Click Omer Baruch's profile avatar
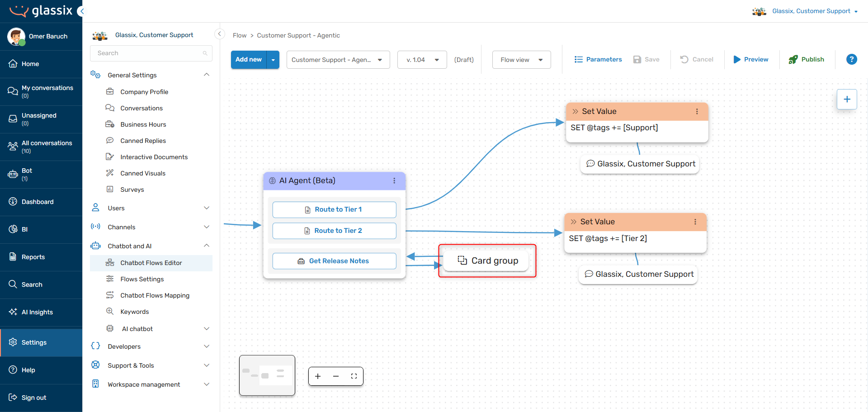Image resolution: width=868 pixels, height=412 pixels. pos(16,36)
